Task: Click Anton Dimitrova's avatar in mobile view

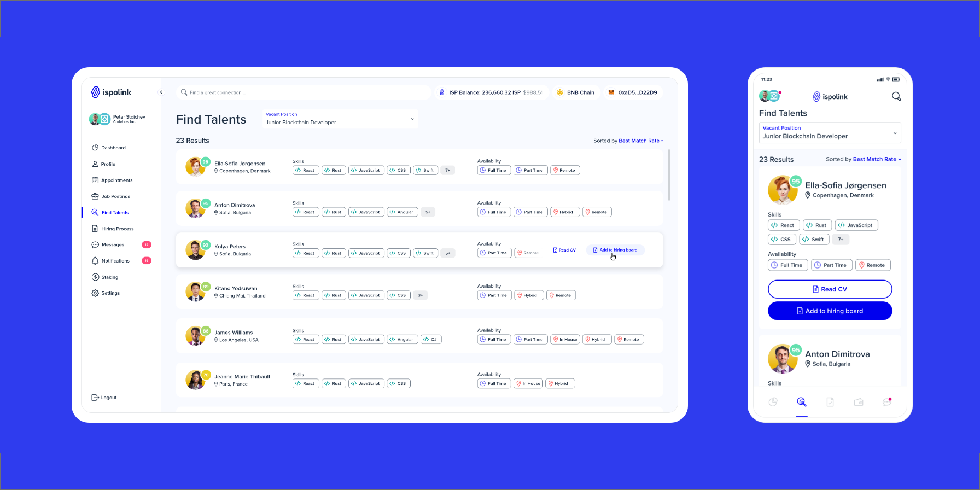Action: click(x=783, y=359)
